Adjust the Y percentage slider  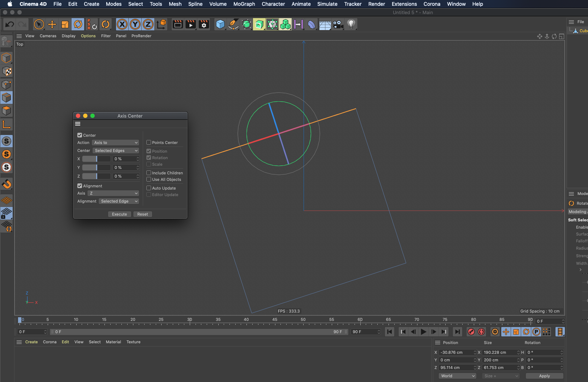tap(96, 167)
